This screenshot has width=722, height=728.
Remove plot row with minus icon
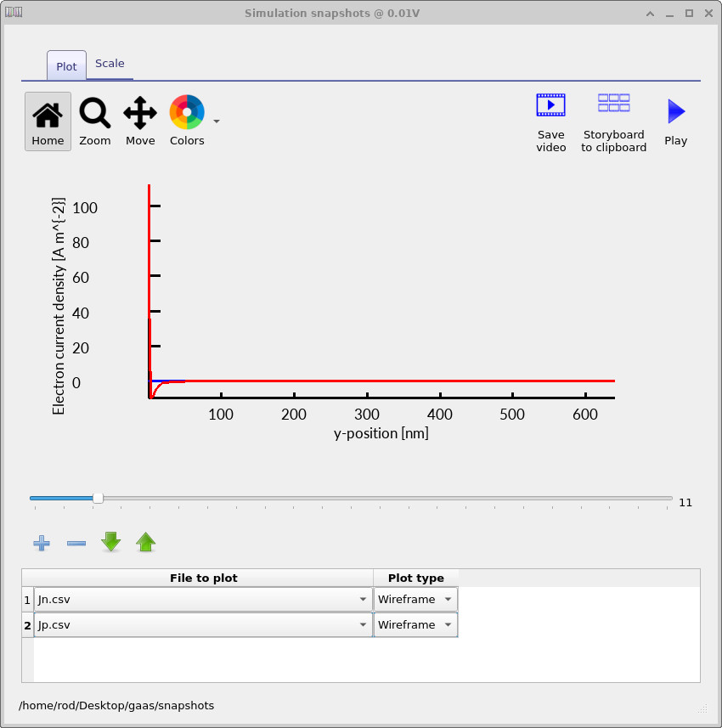(76, 543)
